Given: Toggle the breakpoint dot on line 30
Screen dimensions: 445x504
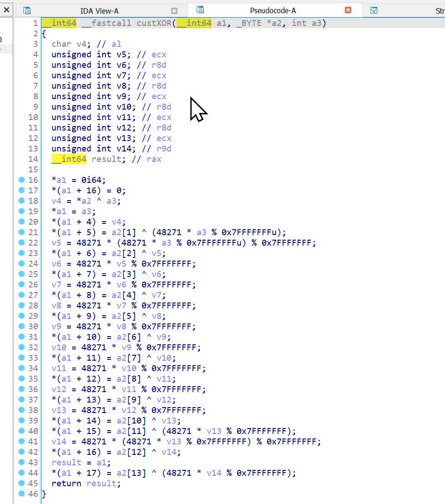Looking at the screenshot, I should click(x=20, y=326).
